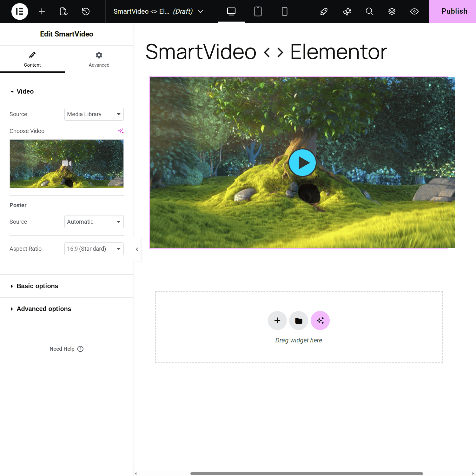The width and height of the screenshot is (476, 476).
Task: Collapse the editor side panel
Action: (x=137, y=249)
